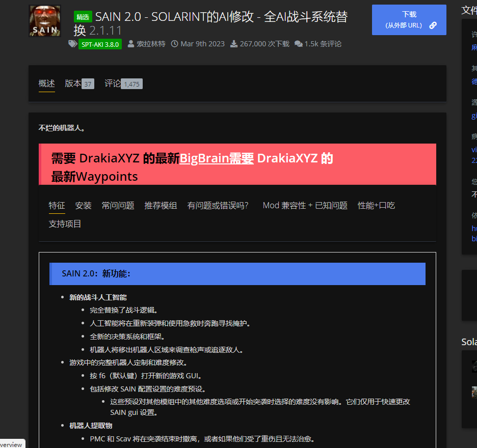Click the 推荐模组 link
The image size is (477, 448).
161,205
